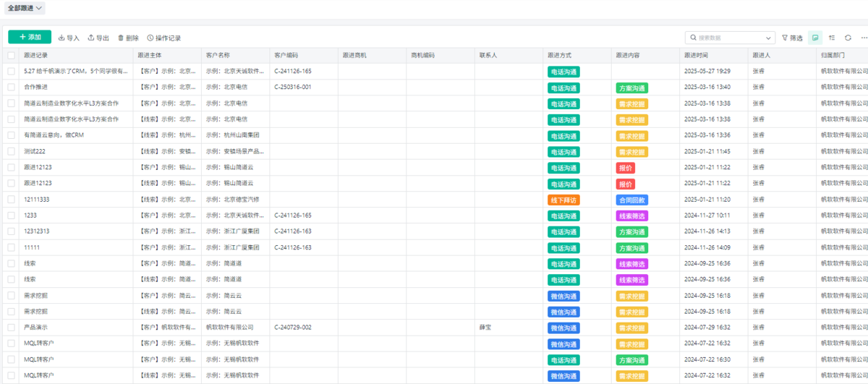Click the orange 线下拜访 tag
The image size is (868, 384).
click(563, 200)
